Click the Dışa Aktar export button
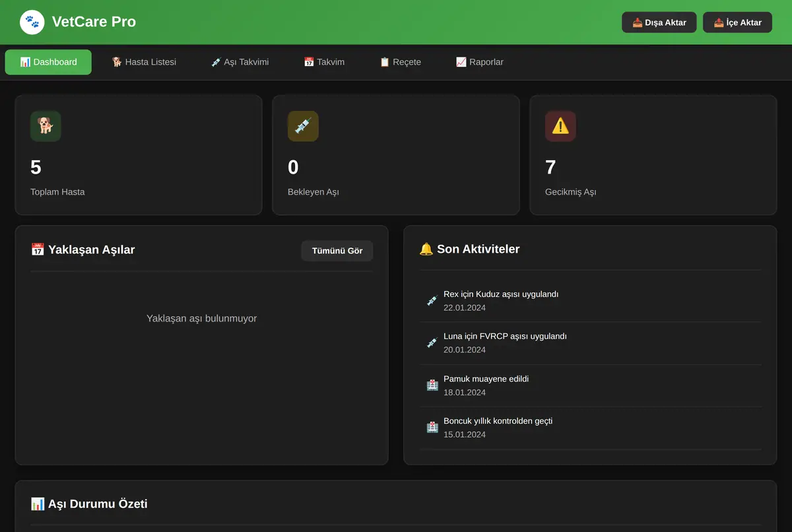 (659, 22)
